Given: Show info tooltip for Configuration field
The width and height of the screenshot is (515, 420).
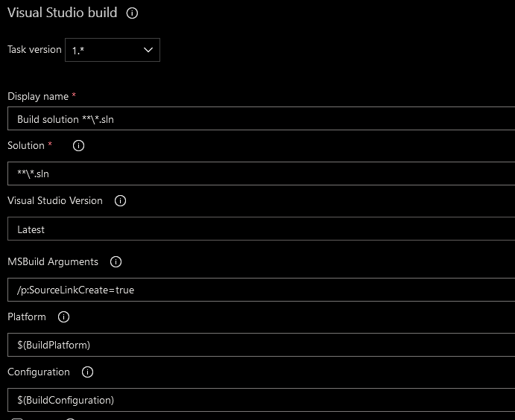Looking at the screenshot, I should tap(87, 372).
